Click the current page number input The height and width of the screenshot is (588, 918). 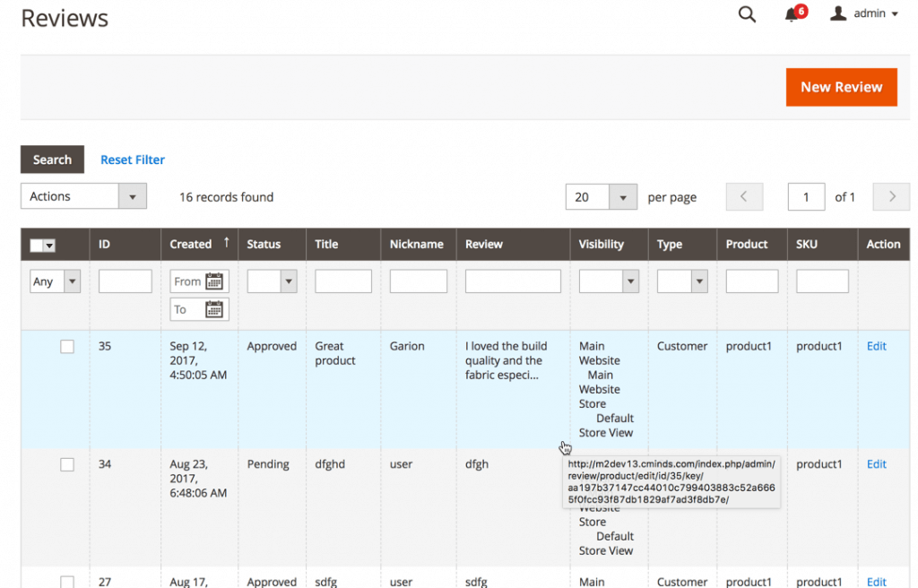[805, 196]
